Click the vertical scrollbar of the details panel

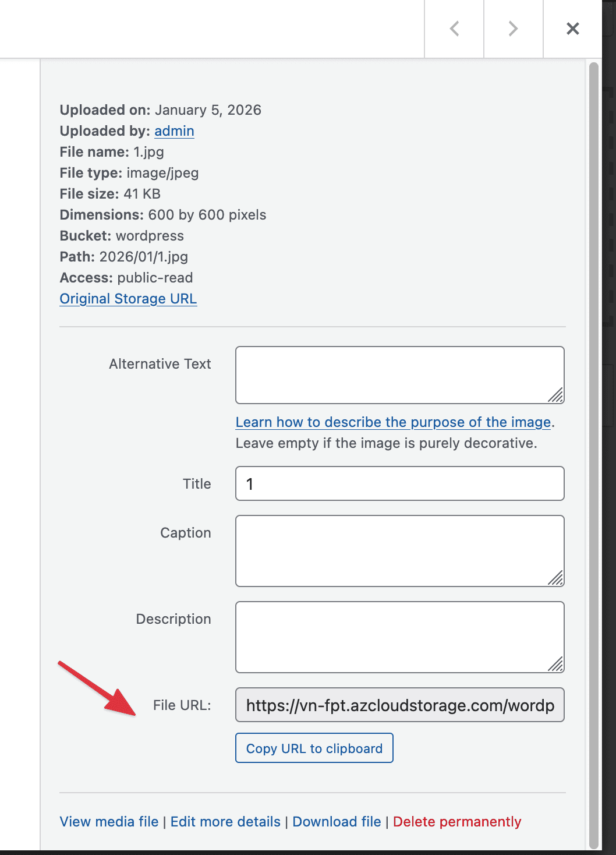pos(594,454)
